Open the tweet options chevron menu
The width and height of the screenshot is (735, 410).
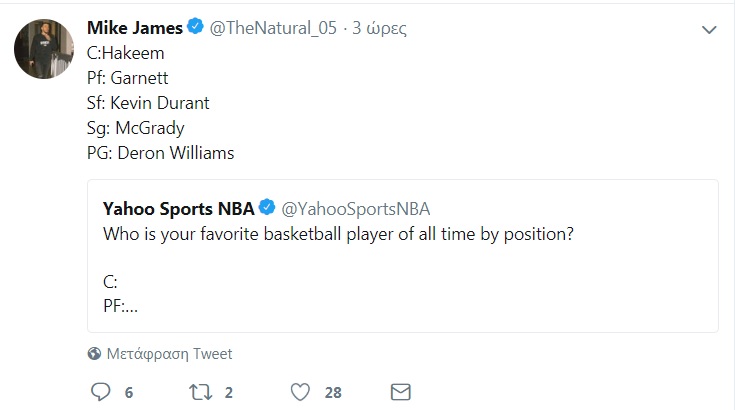click(x=709, y=30)
